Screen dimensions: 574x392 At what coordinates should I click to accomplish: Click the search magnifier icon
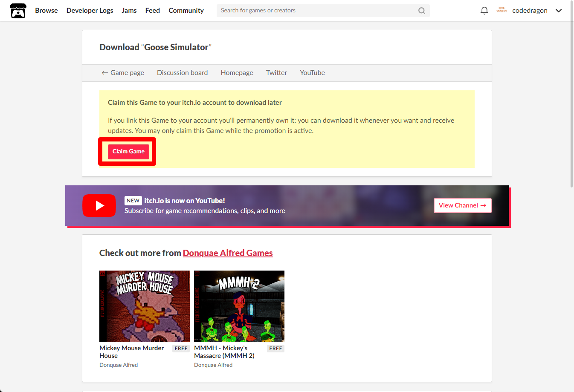[422, 11]
